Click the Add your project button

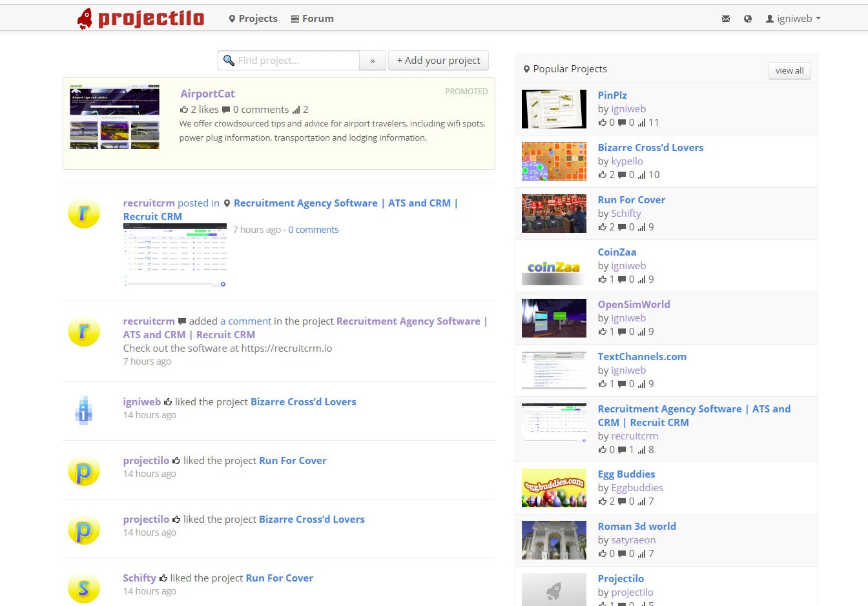point(439,60)
